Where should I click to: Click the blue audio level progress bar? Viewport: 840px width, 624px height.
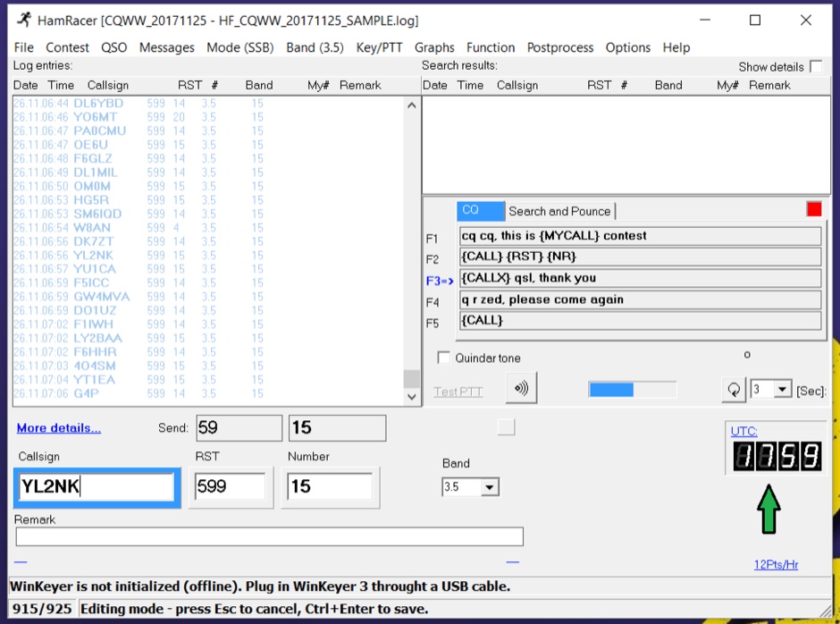pyautogui.click(x=632, y=390)
